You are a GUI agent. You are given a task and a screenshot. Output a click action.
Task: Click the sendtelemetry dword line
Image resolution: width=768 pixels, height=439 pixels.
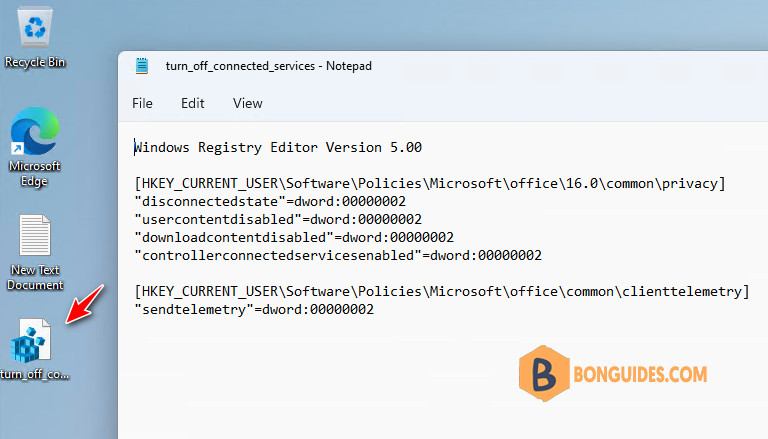[x=254, y=309]
